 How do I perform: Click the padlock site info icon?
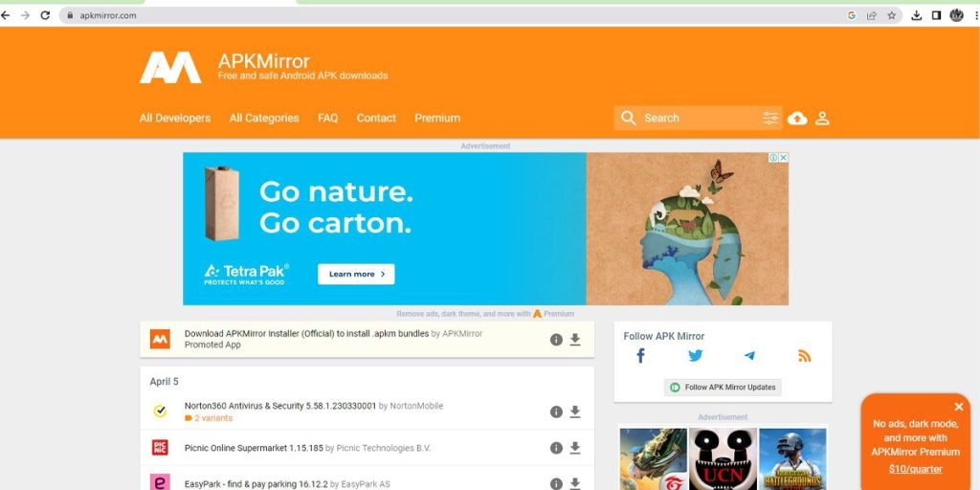coord(69,15)
